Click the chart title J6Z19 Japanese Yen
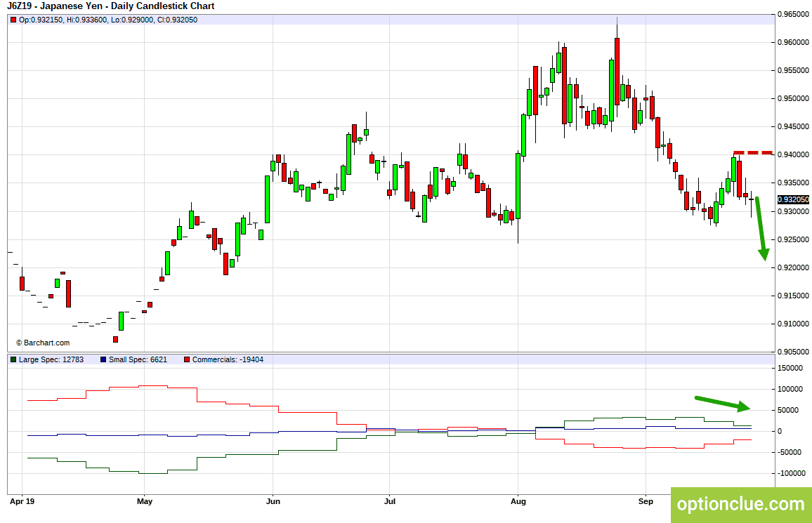The width and height of the screenshot is (812, 523). click(111, 6)
